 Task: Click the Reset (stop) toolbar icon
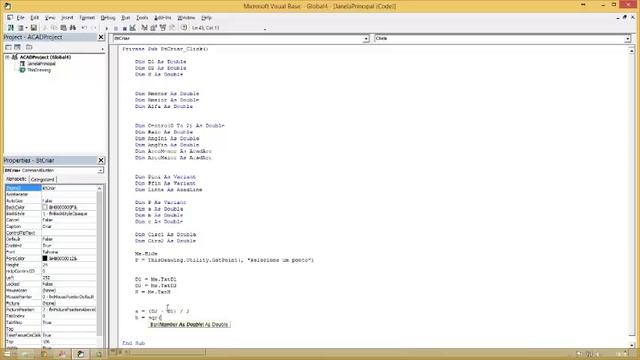(x=124, y=28)
